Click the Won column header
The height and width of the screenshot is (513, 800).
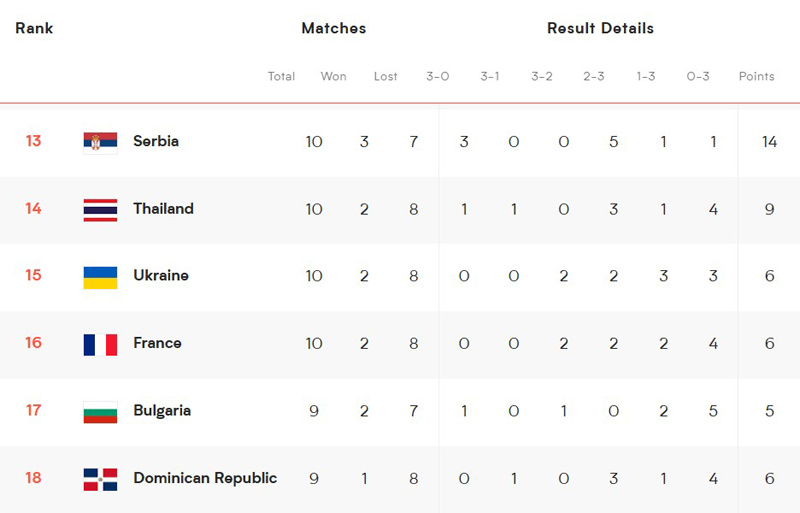pos(333,76)
